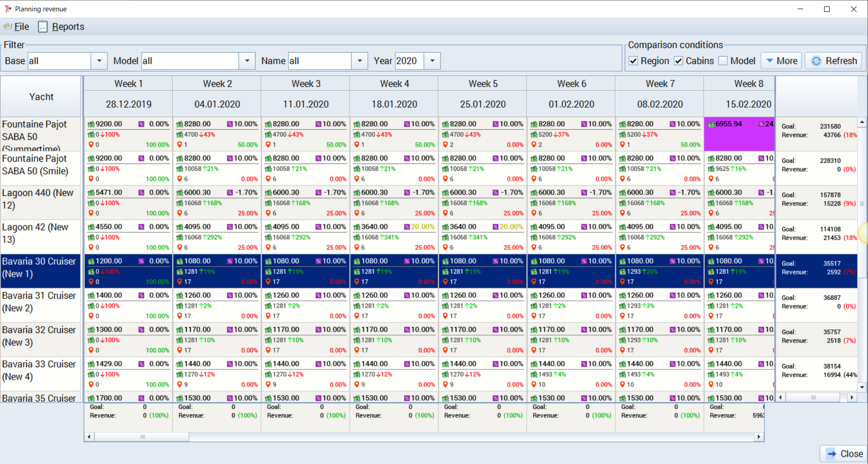The image size is (868, 464).
Task: Click price icon for Bavaria 31 Cruiser Week 3
Action: coord(268,295)
